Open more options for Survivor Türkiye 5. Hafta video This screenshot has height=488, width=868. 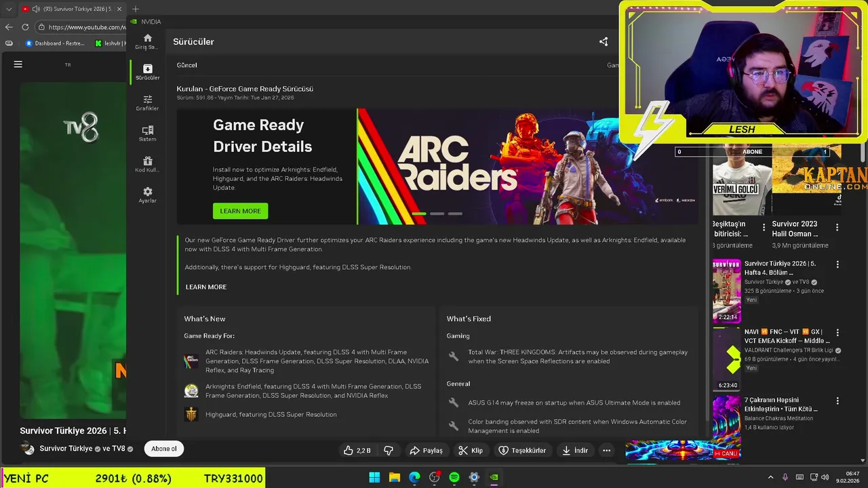[x=837, y=264]
